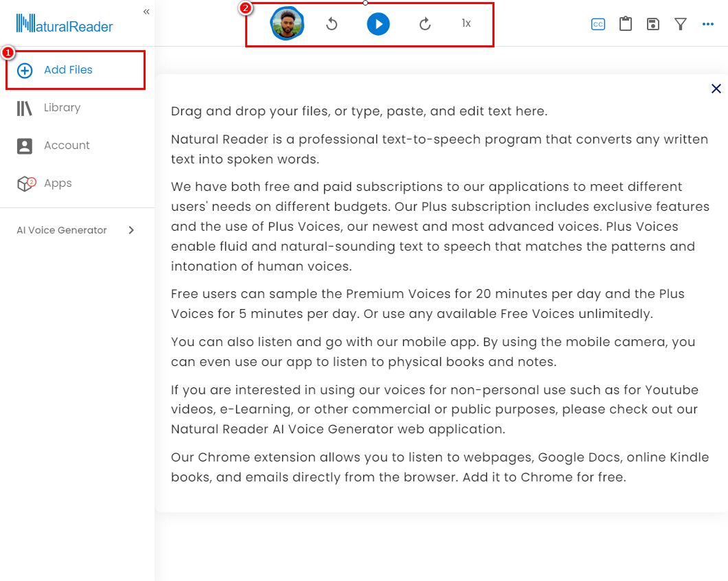Choose voice via speaker avatar
728x581 pixels.
tap(287, 23)
